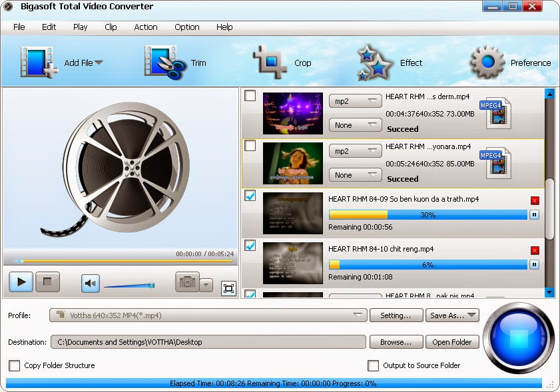Enable Copy Folder Structure
The width and height of the screenshot is (560, 392).
[14, 365]
